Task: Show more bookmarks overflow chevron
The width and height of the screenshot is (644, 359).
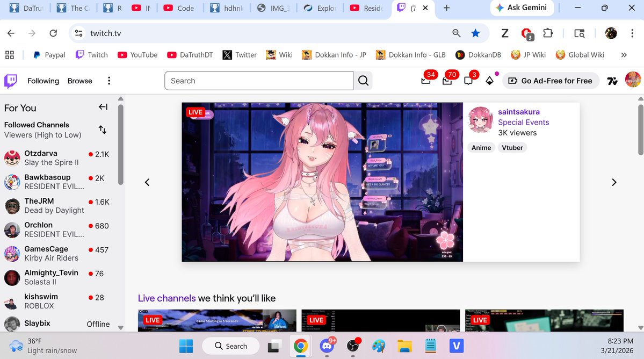Action: 624,55
